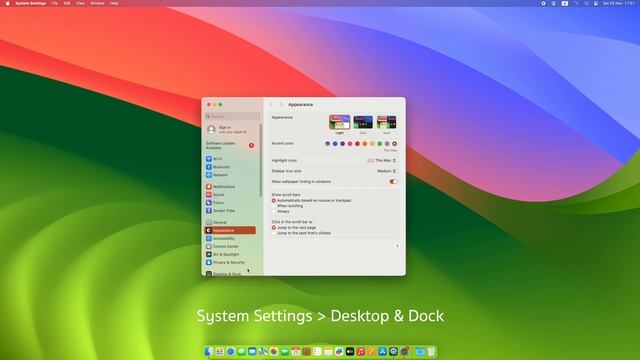Image resolution: width=640 pixels, height=360 pixels.
Task: Select the Auto appearance thumbnail
Action: pos(386,122)
